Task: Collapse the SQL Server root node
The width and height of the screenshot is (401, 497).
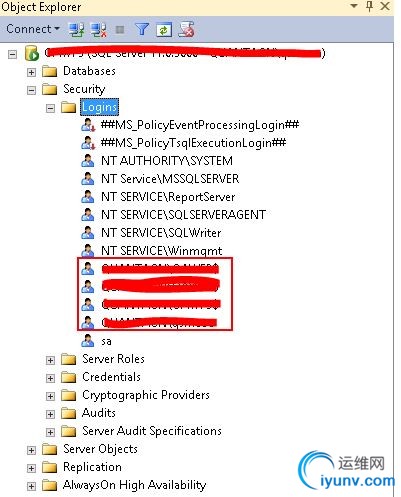Action: (12, 54)
